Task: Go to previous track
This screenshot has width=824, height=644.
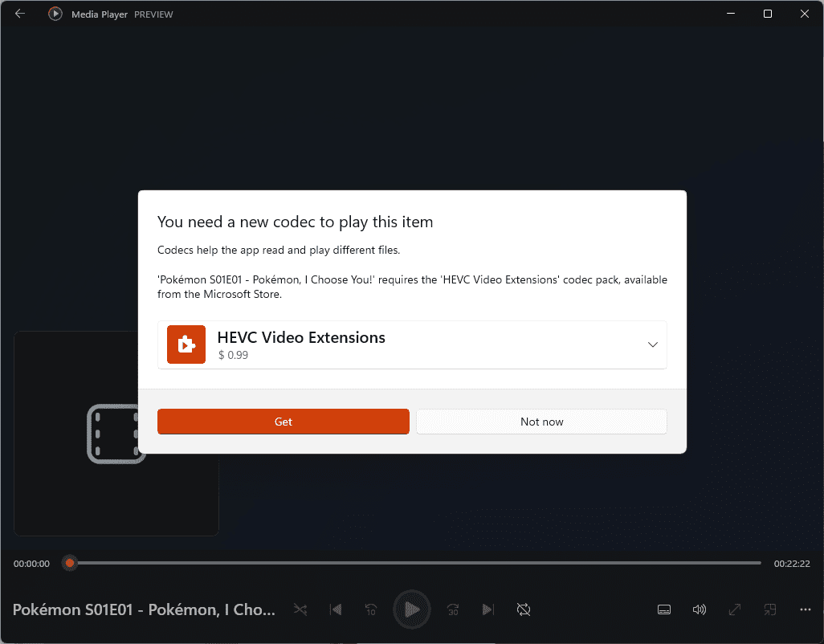Action: point(336,609)
